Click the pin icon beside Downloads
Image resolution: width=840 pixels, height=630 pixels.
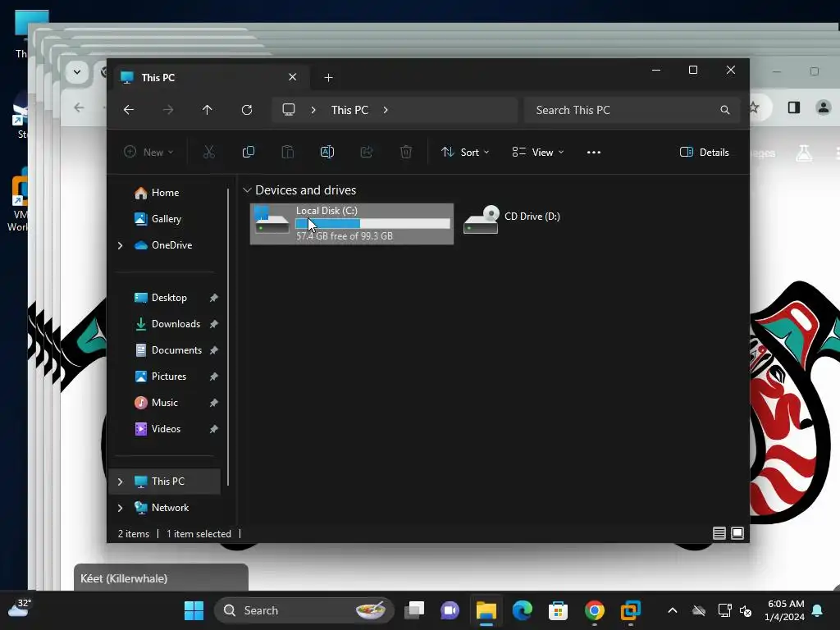[214, 324]
